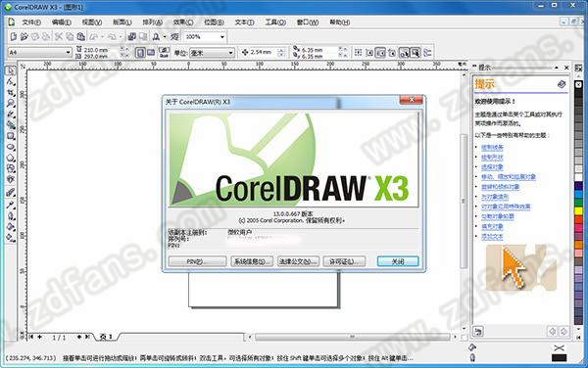Open the 文件(F) menu
The height and width of the screenshot is (368, 588).
pyautogui.click(x=30, y=23)
